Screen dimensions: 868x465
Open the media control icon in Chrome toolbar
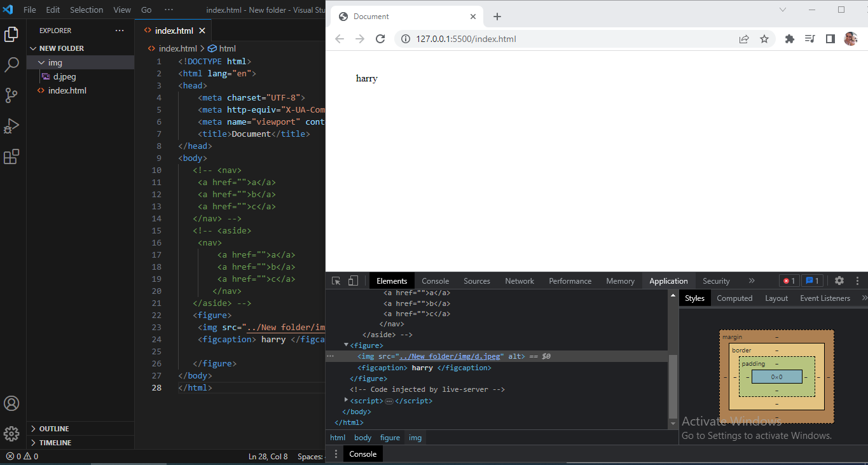tap(809, 39)
